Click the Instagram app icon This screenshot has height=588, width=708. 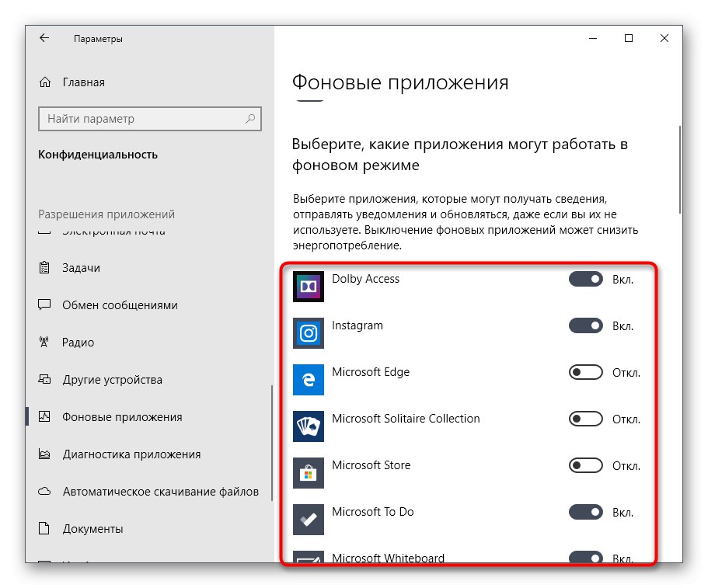click(x=309, y=333)
